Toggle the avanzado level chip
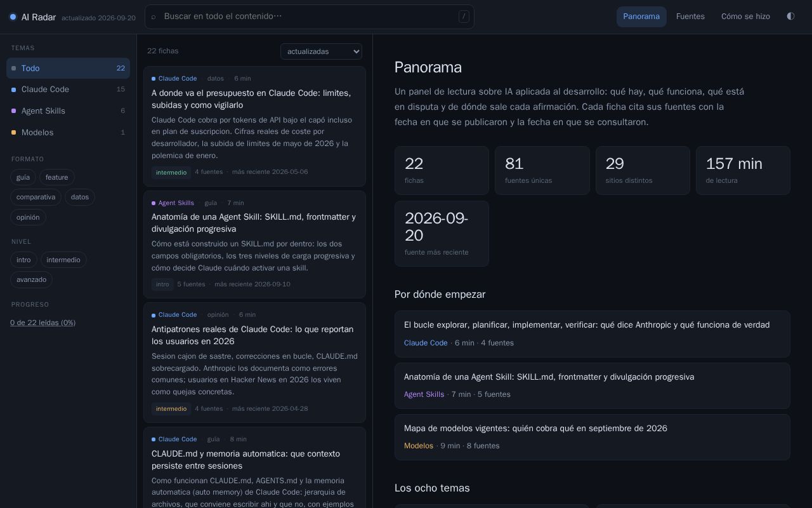 point(31,279)
